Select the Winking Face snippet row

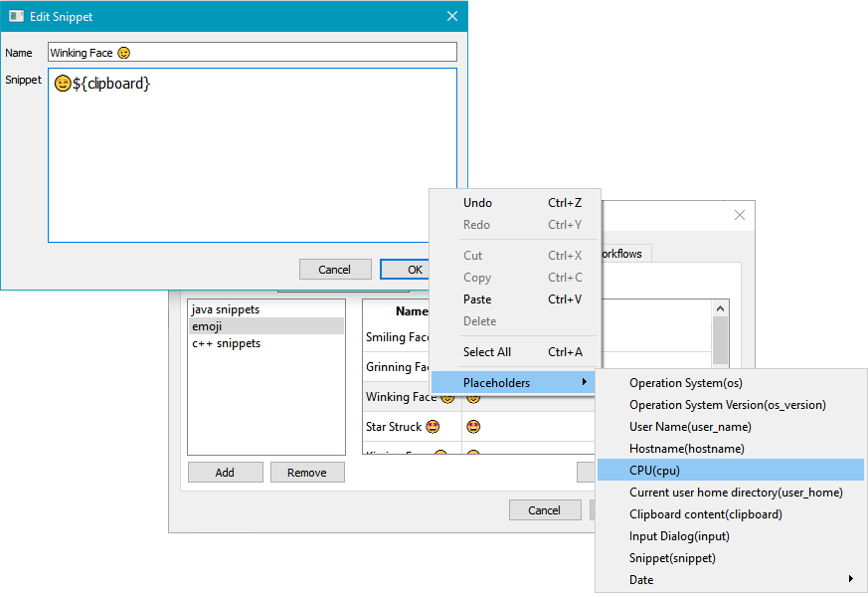click(x=410, y=397)
